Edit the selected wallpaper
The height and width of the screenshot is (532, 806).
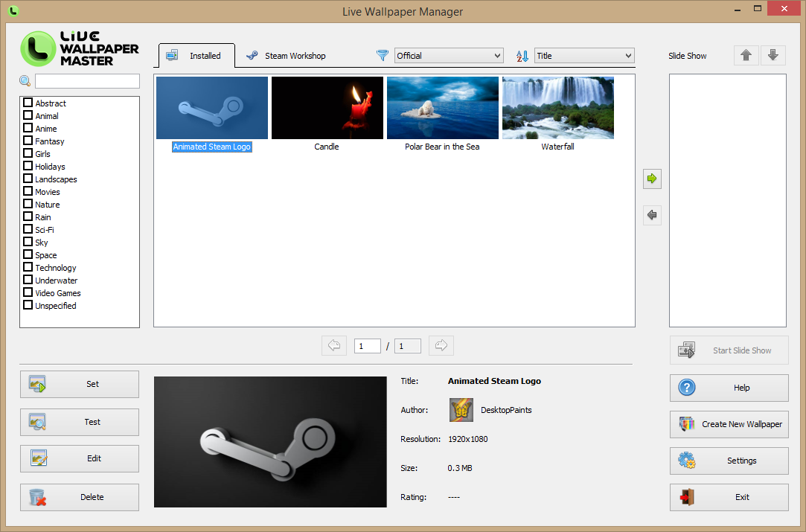click(x=80, y=458)
